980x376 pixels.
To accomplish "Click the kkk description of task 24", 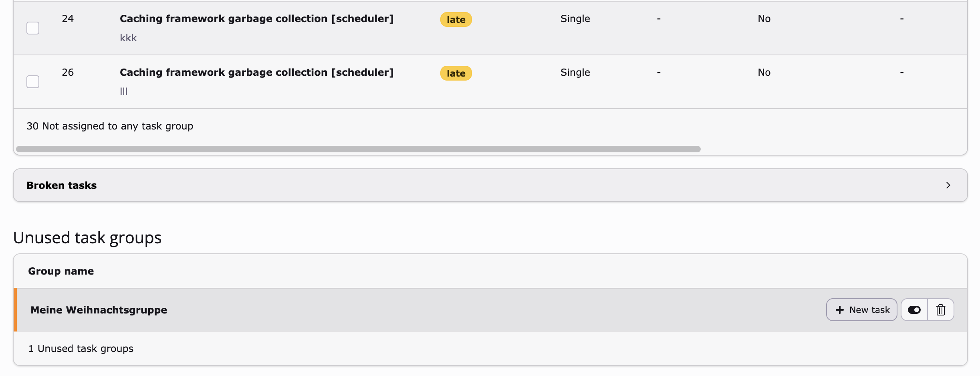I will point(128,38).
